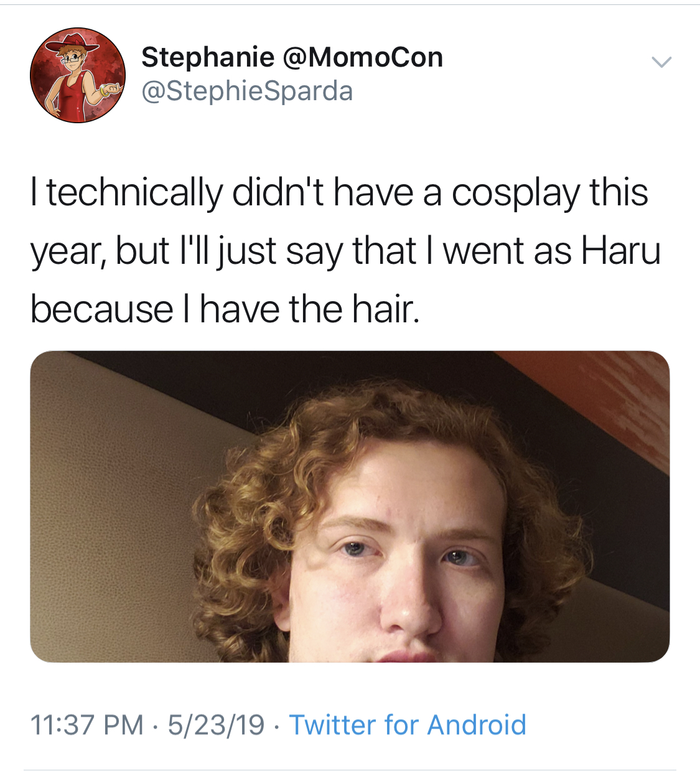700x771 pixels.
Task: Click the word Haru in the tweet
Action: point(621,251)
